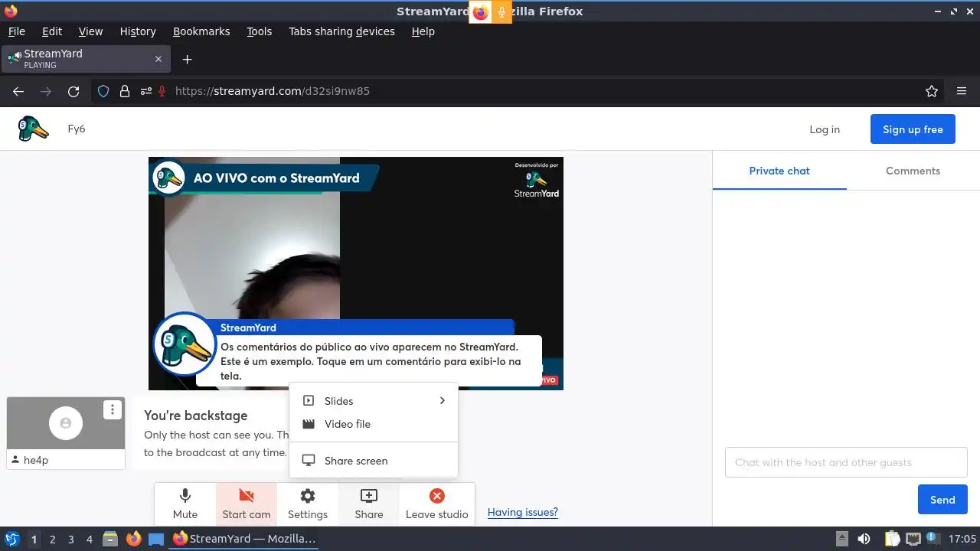Click the 17:05 clock
The height and width of the screenshot is (551, 980).
click(x=962, y=539)
